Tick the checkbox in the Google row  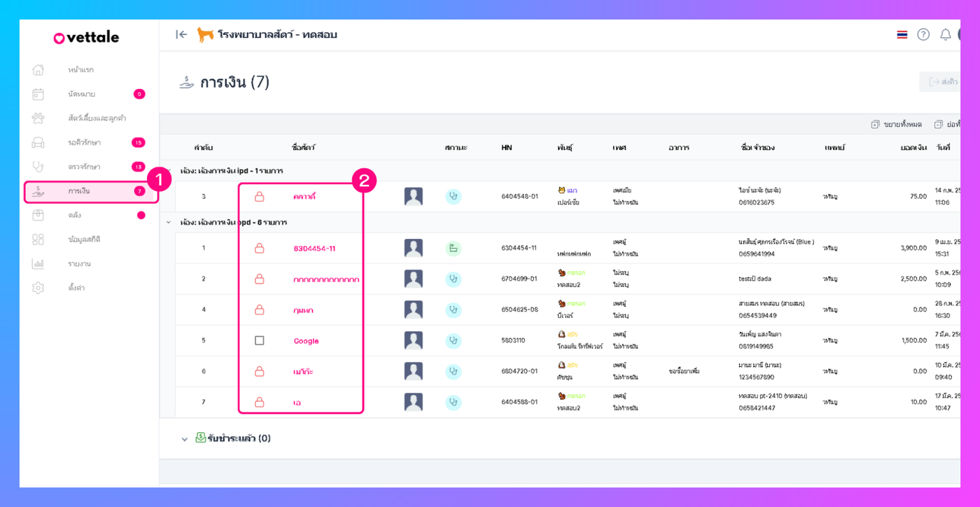(x=260, y=340)
